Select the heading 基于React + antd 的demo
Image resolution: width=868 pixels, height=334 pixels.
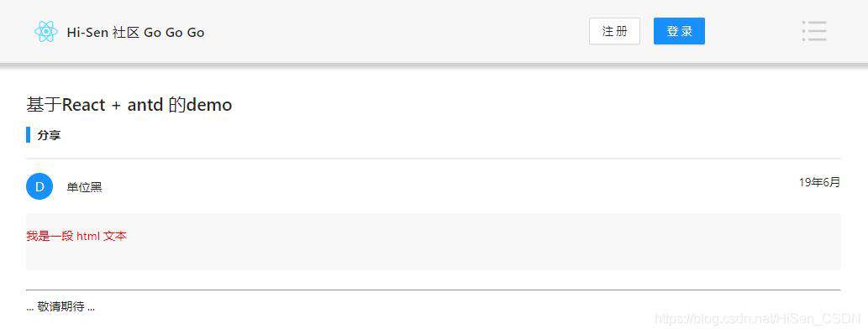[129, 105]
